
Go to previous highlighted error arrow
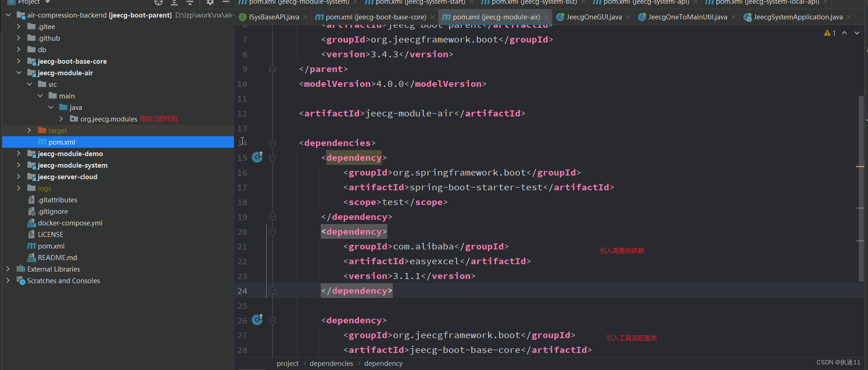tap(844, 33)
